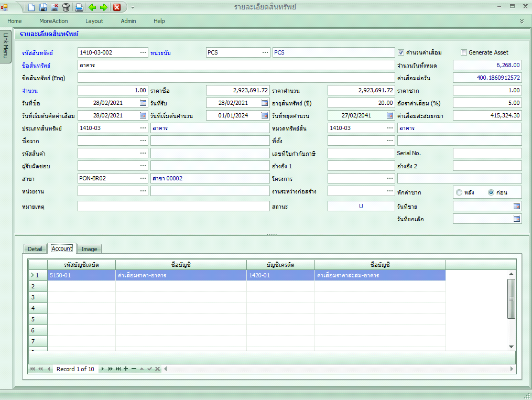Viewport: 532px width, 400px height.
Task: Open the วันที่ซื้อ date picker calendar
Action: tap(143, 103)
